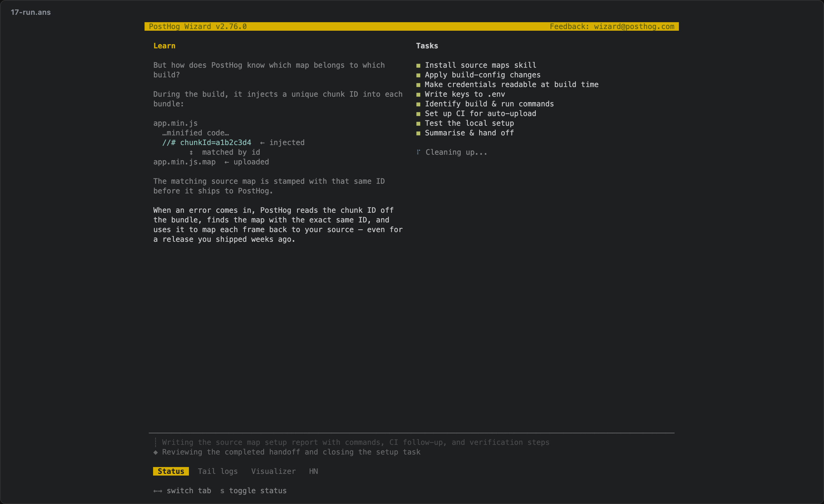Image resolution: width=824 pixels, height=504 pixels.
Task: Select the Status tab
Action: pyautogui.click(x=171, y=471)
